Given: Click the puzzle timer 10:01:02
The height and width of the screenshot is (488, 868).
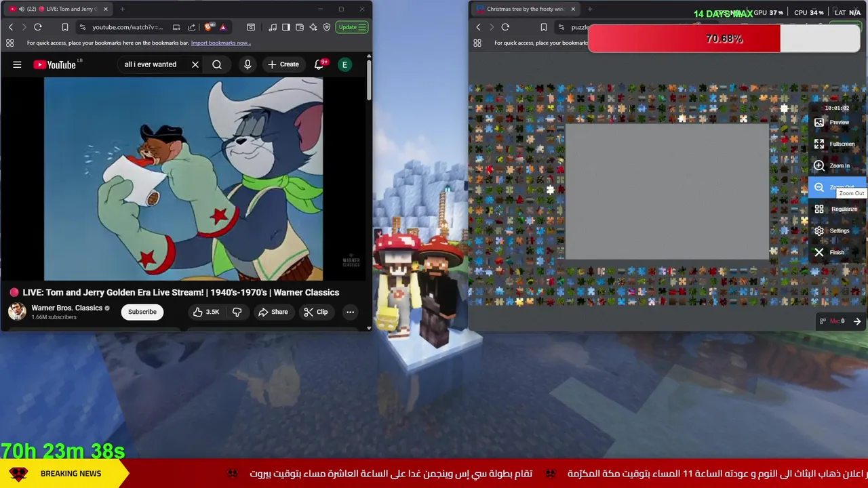Looking at the screenshot, I should [837, 108].
